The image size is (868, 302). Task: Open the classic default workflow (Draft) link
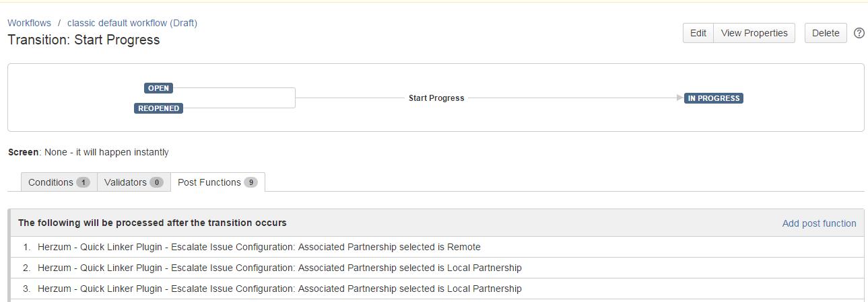click(x=132, y=23)
